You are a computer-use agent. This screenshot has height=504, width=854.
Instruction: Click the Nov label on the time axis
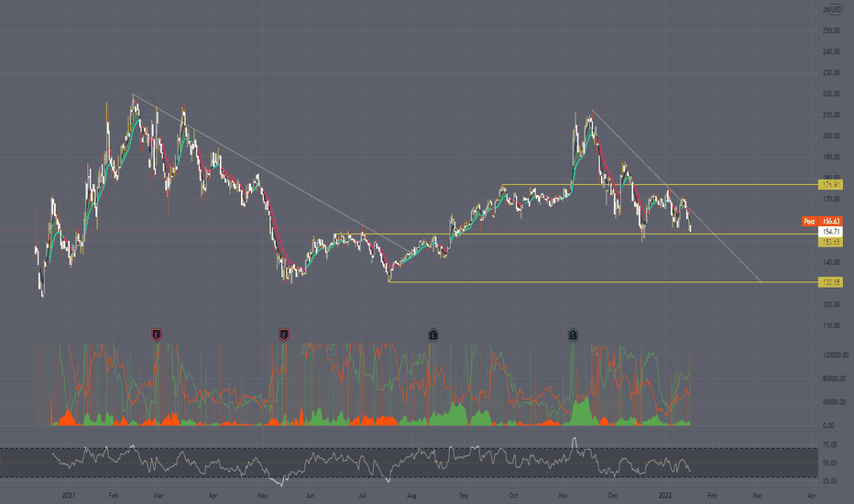tap(564, 495)
